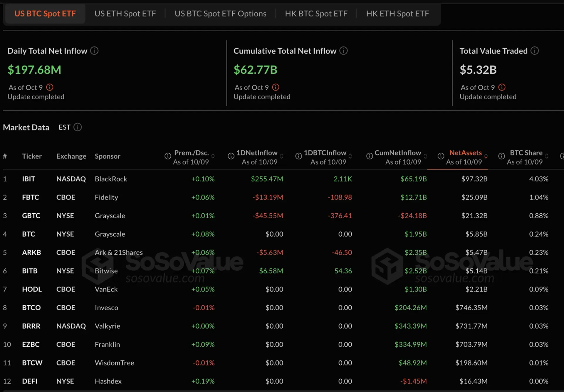The height and width of the screenshot is (392, 564).
Task: Click info icon left of Prem./Dsc. header
Action: [x=168, y=156]
